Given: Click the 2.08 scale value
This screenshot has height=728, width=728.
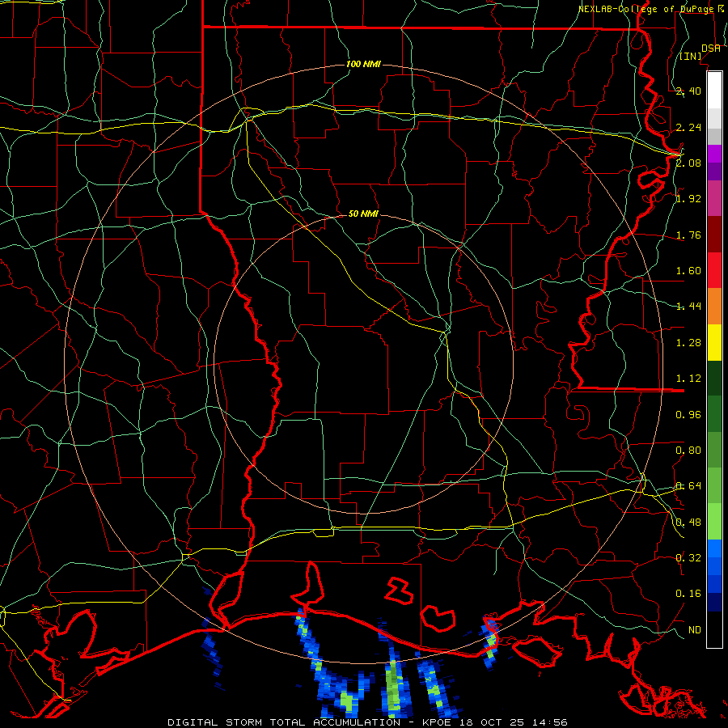Looking at the screenshot, I should tap(688, 163).
